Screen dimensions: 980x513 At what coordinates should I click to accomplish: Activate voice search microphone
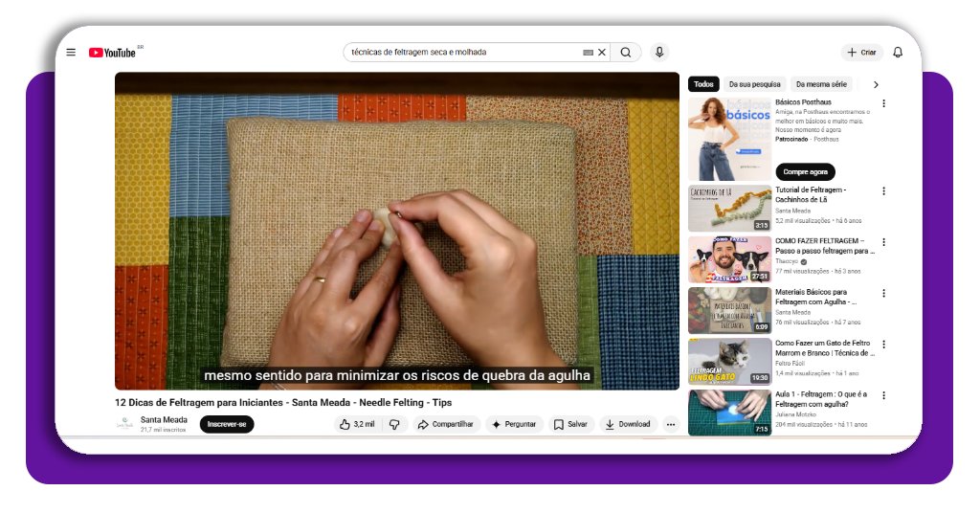658,53
